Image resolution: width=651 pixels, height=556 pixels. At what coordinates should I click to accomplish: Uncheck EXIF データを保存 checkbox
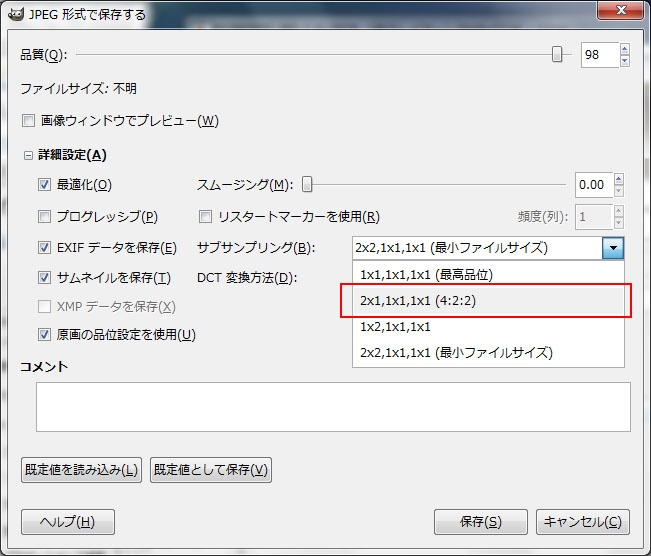(x=44, y=247)
